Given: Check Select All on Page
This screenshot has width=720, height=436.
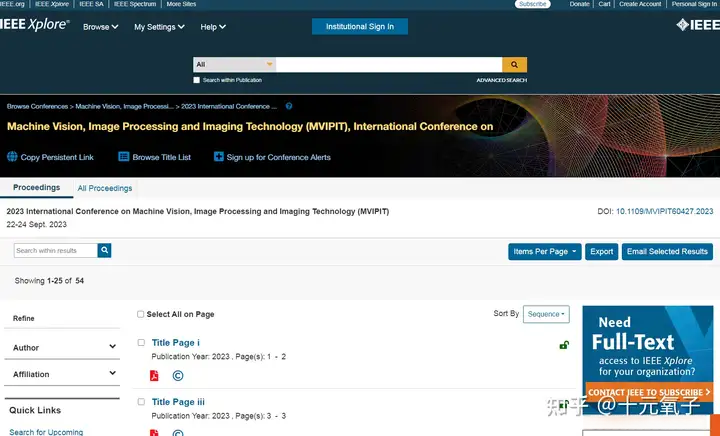Looking at the screenshot, I should pos(141,314).
